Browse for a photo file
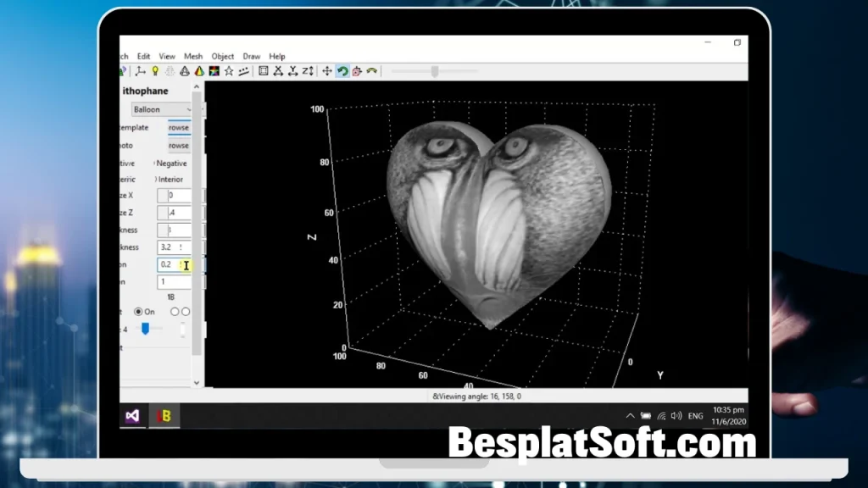 click(x=177, y=145)
